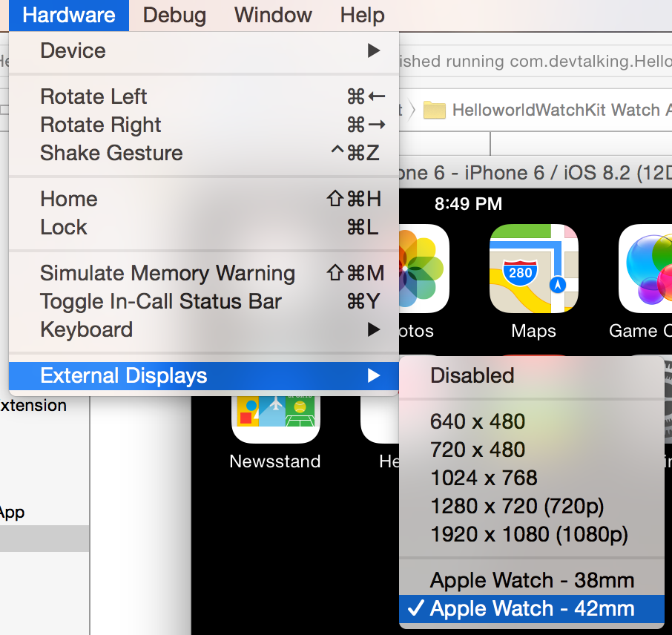The width and height of the screenshot is (672, 635).
Task: Select Disabled external display option
Action: pyautogui.click(x=531, y=375)
